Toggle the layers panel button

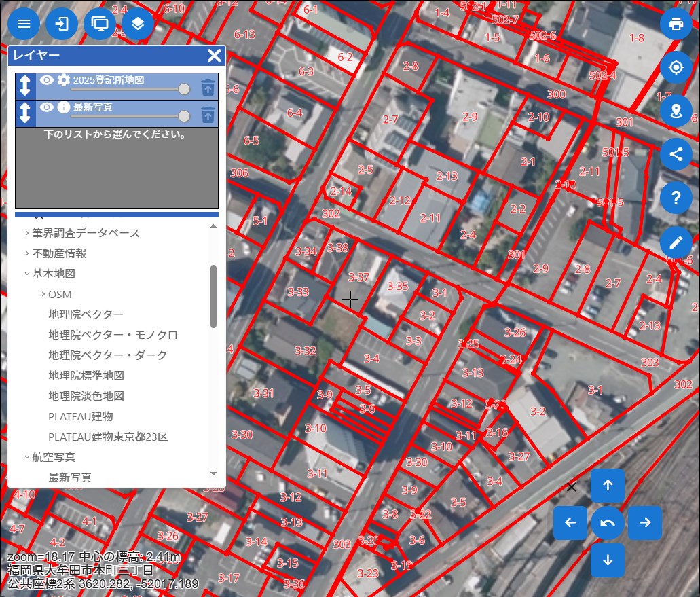138,24
